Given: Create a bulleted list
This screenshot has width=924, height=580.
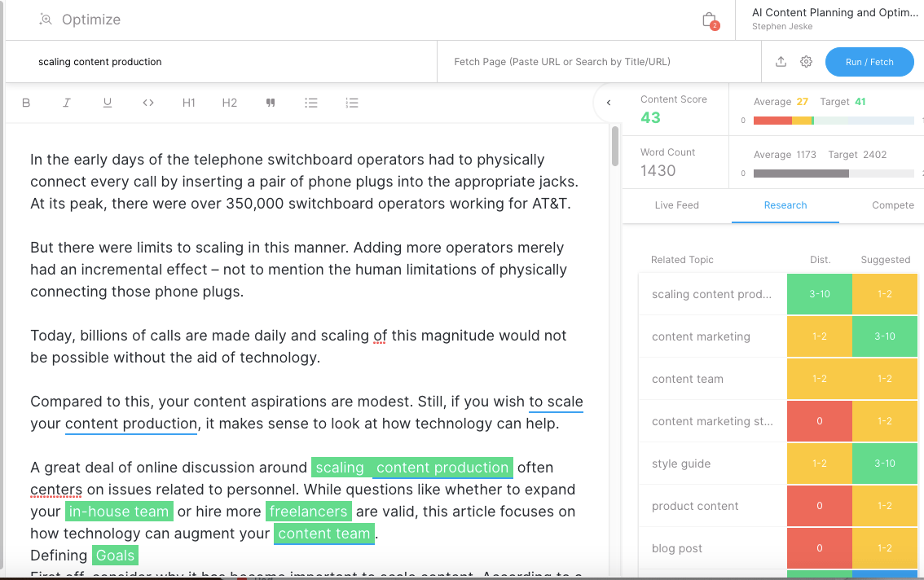Looking at the screenshot, I should point(311,103).
